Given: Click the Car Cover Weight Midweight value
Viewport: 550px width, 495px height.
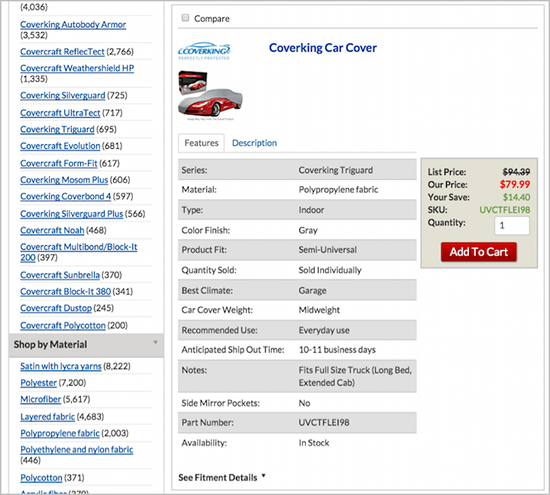Looking at the screenshot, I should [319, 310].
